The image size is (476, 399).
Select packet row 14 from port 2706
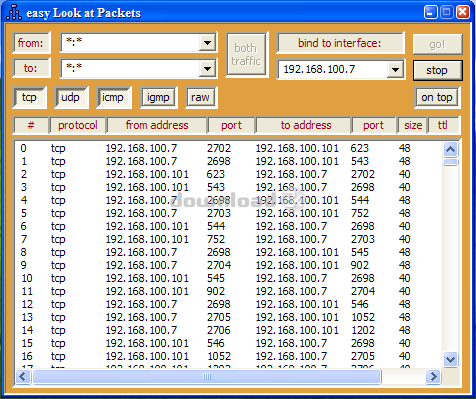[x=229, y=330]
